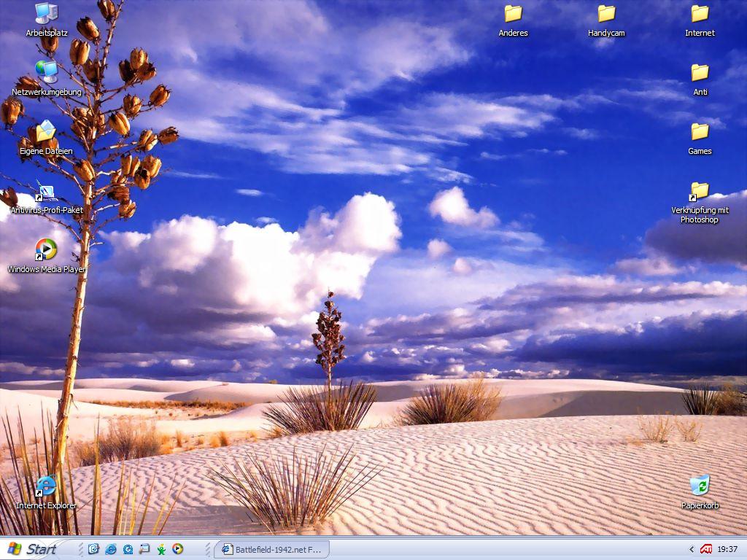This screenshot has width=747, height=560.
Task: Select the Antivirus-Profi-Paket shortcut
Action: point(46,197)
